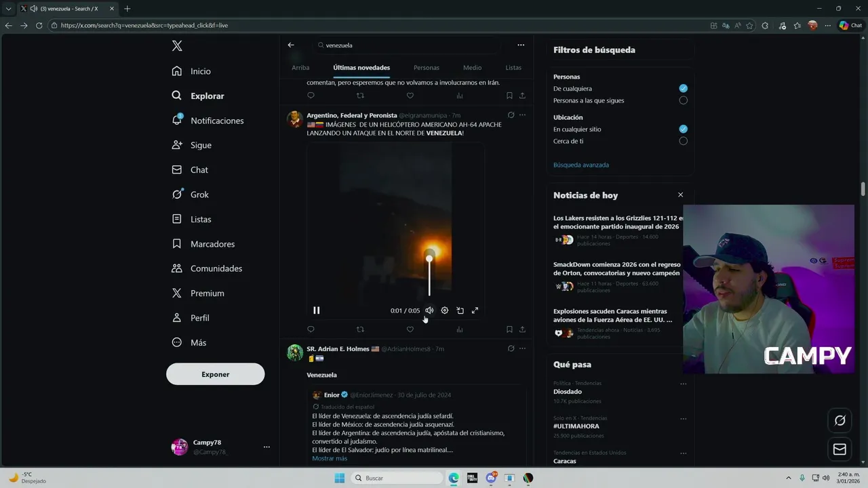Pause the helicopter video
This screenshot has height=488, width=868.
pyautogui.click(x=316, y=310)
